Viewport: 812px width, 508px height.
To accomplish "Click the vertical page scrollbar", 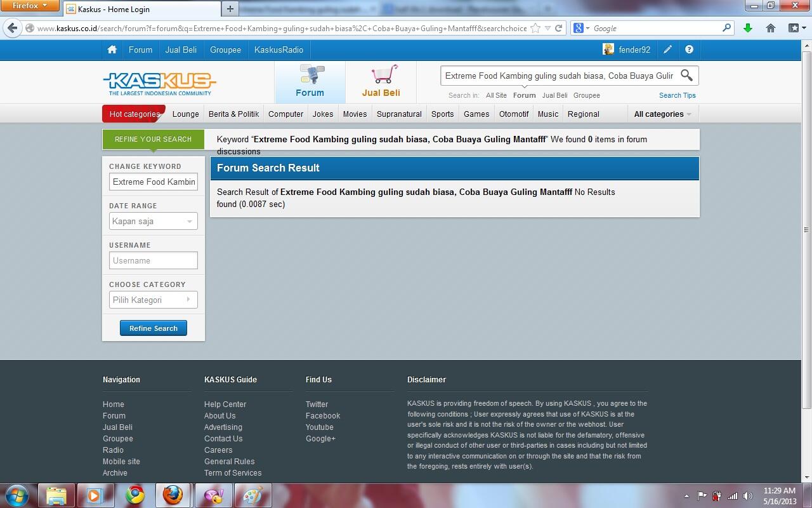I will (x=806, y=230).
